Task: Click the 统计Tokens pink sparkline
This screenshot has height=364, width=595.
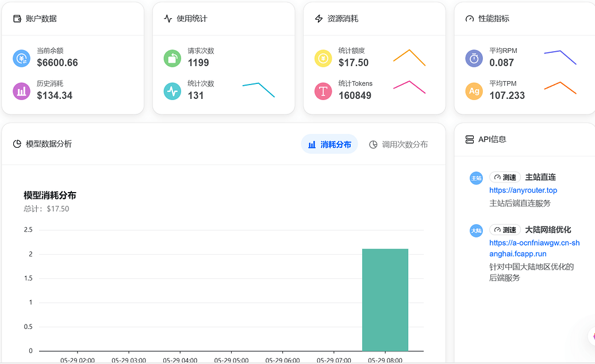Action: 409,87
